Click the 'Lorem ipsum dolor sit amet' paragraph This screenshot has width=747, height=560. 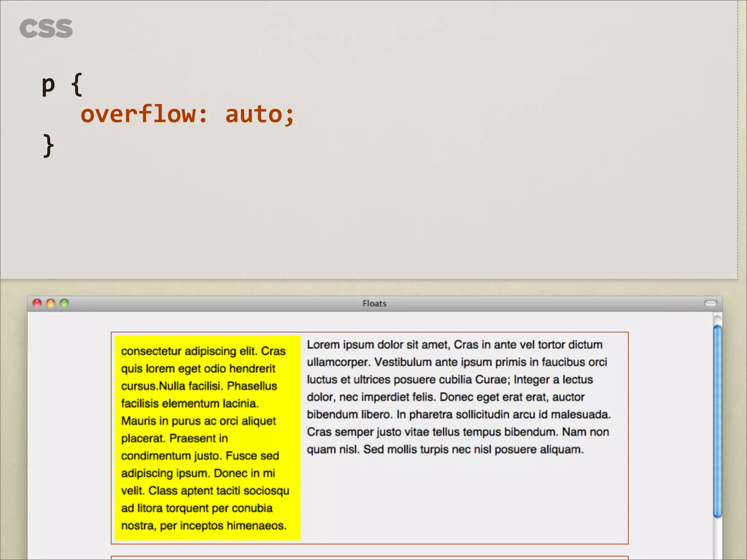[458, 397]
